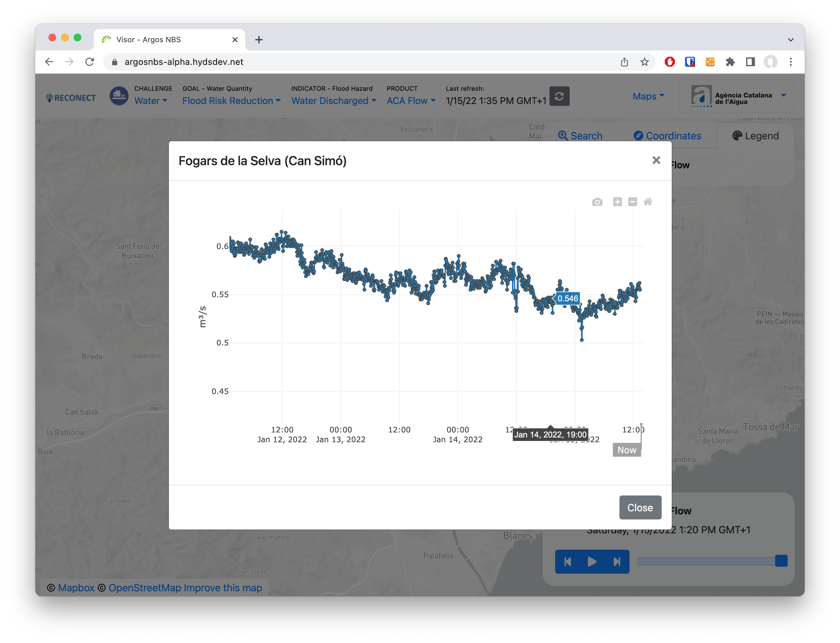Image resolution: width=840 pixels, height=643 pixels.
Task: Switch to the Search tab
Action: point(580,136)
